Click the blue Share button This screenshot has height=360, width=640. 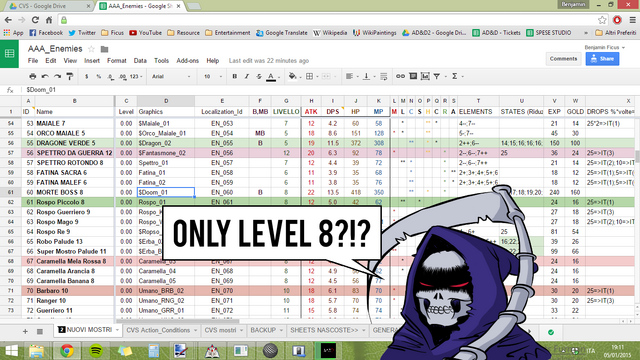tap(602, 59)
